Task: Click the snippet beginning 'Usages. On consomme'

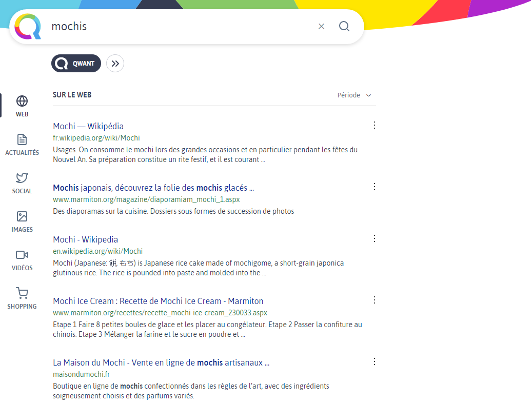Action: [205, 155]
